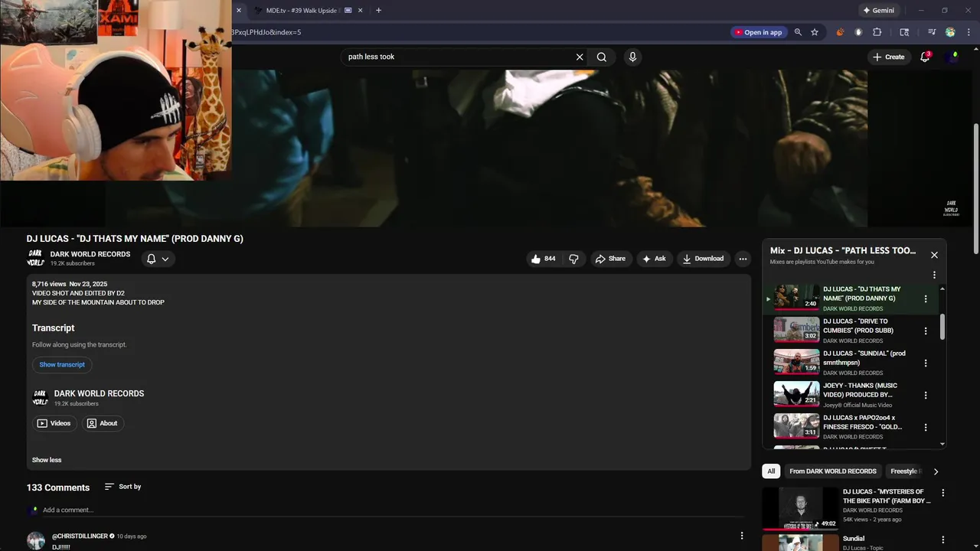Close the tab left of MDE.tv
Image resolution: width=980 pixels, height=551 pixels.
pyautogui.click(x=238, y=11)
